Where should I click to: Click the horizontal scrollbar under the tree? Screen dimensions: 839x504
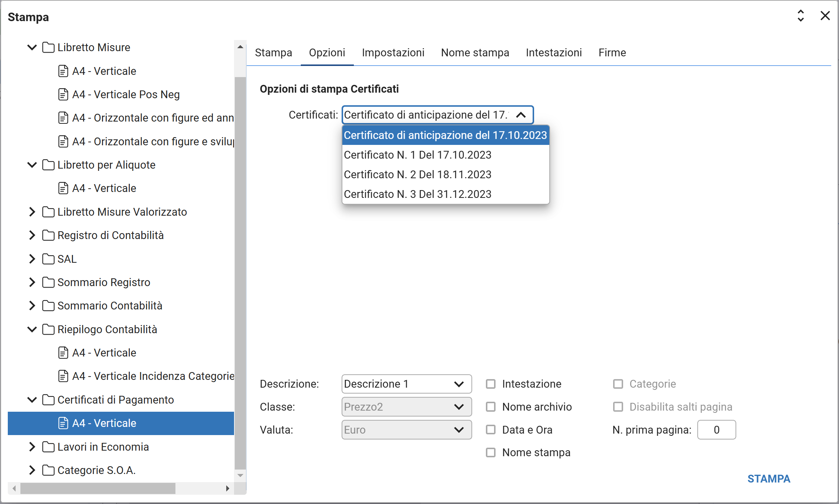[x=98, y=488]
